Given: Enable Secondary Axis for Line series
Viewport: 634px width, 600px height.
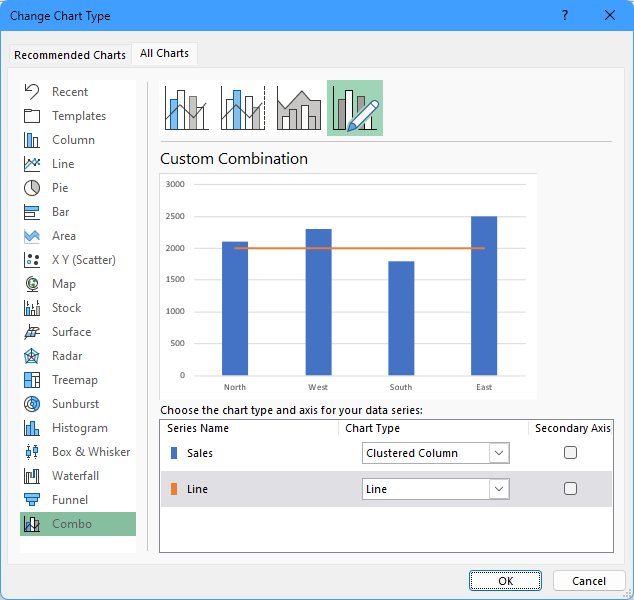Looking at the screenshot, I should pos(570,489).
